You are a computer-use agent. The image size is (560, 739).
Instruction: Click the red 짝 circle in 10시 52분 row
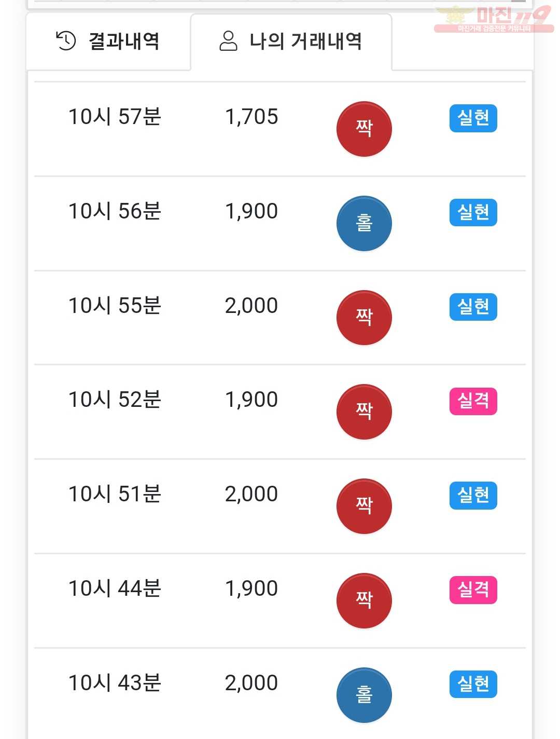pyautogui.click(x=364, y=412)
